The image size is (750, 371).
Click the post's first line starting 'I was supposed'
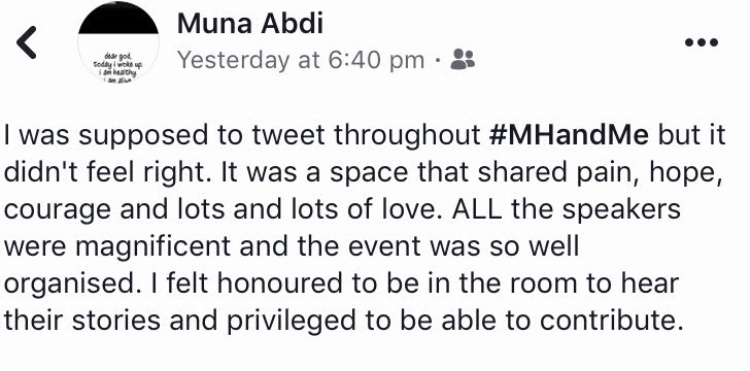point(365,136)
